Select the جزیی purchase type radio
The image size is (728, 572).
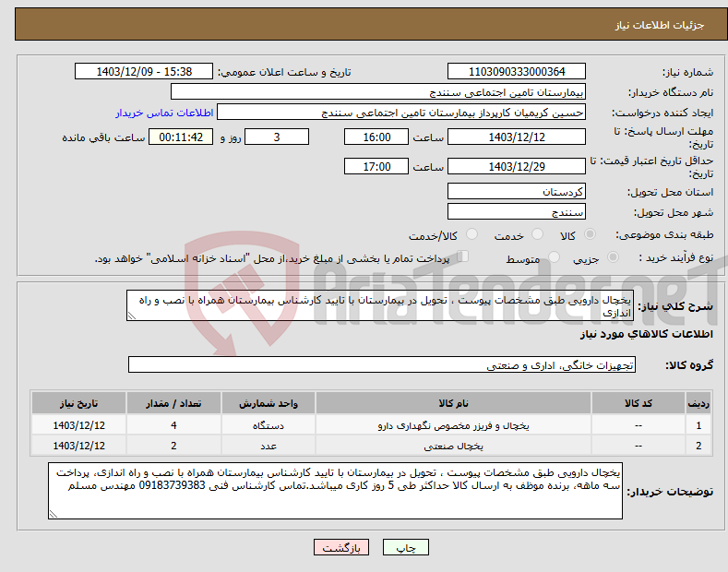tap(613, 256)
